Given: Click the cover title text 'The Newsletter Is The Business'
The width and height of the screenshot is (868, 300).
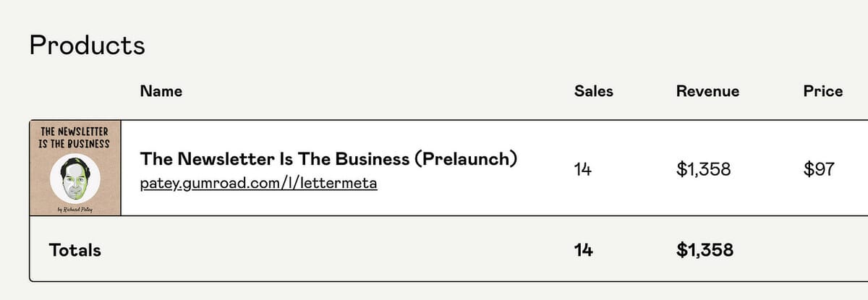Looking at the screenshot, I should (x=75, y=137).
